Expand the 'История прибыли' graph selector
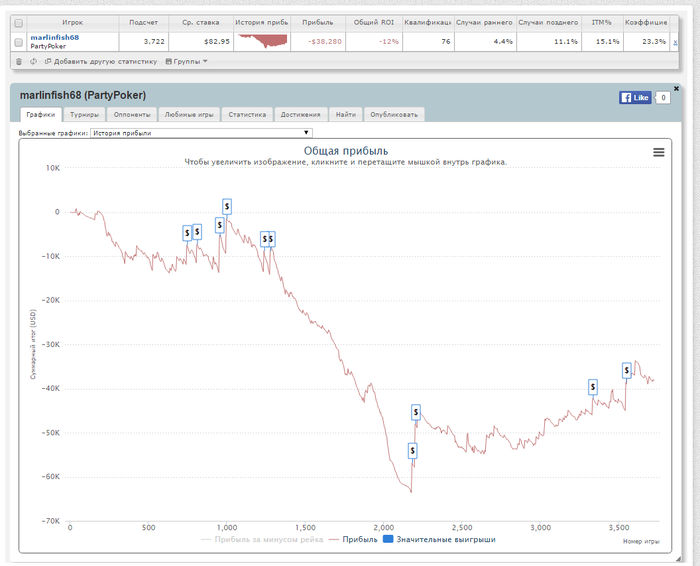The height and width of the screenshot is (566, 700). [201, 133]
